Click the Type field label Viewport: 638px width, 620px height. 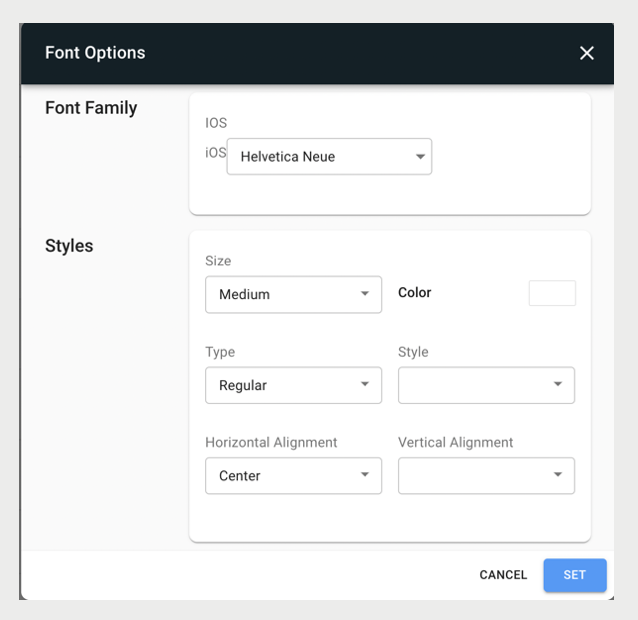click(220, 352)
